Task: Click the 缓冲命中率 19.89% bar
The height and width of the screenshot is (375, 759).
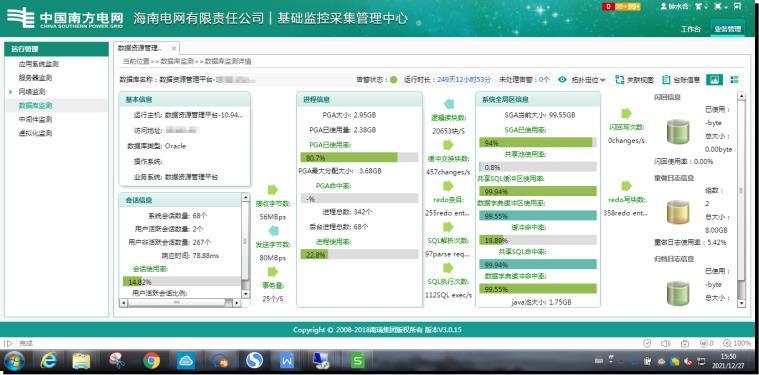Action: click(538, 240)
